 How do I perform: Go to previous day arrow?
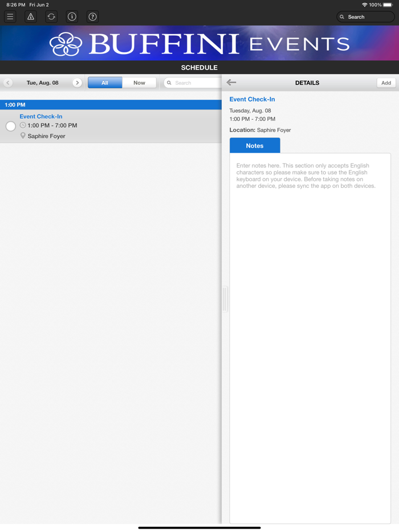click(8, 83)
